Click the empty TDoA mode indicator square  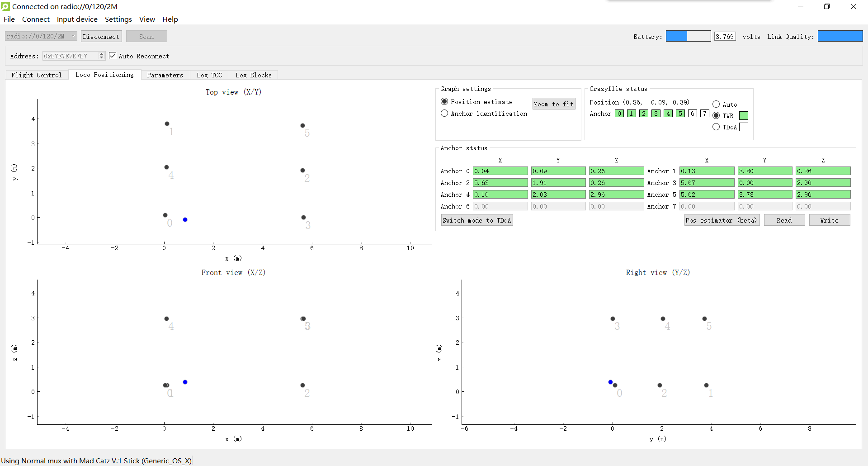tap(744, 127)
